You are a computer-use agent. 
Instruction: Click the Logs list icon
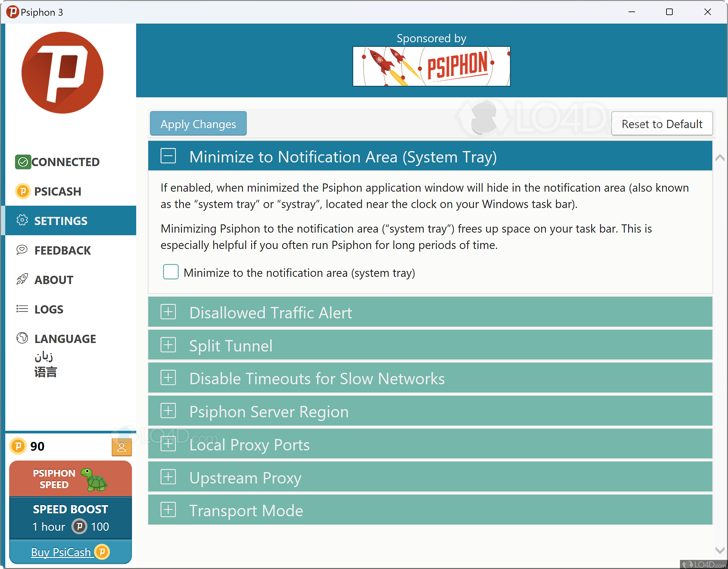point(22,309)
